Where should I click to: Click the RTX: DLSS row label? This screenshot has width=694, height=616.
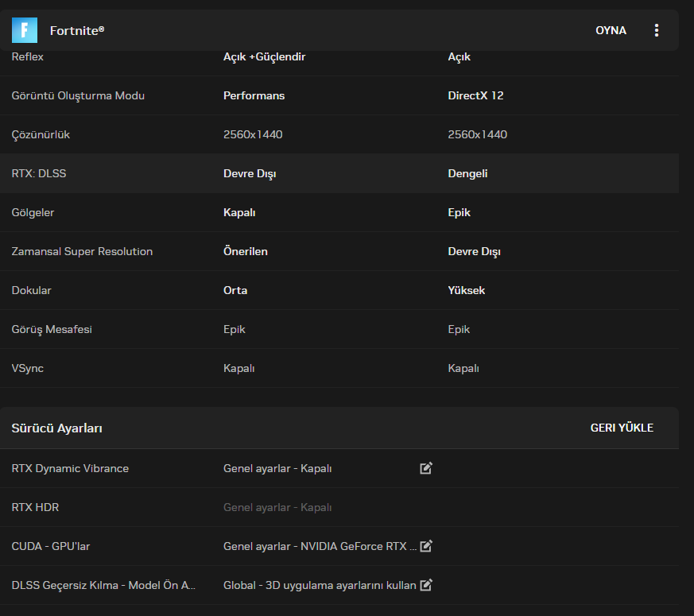(x=39, y=173)
